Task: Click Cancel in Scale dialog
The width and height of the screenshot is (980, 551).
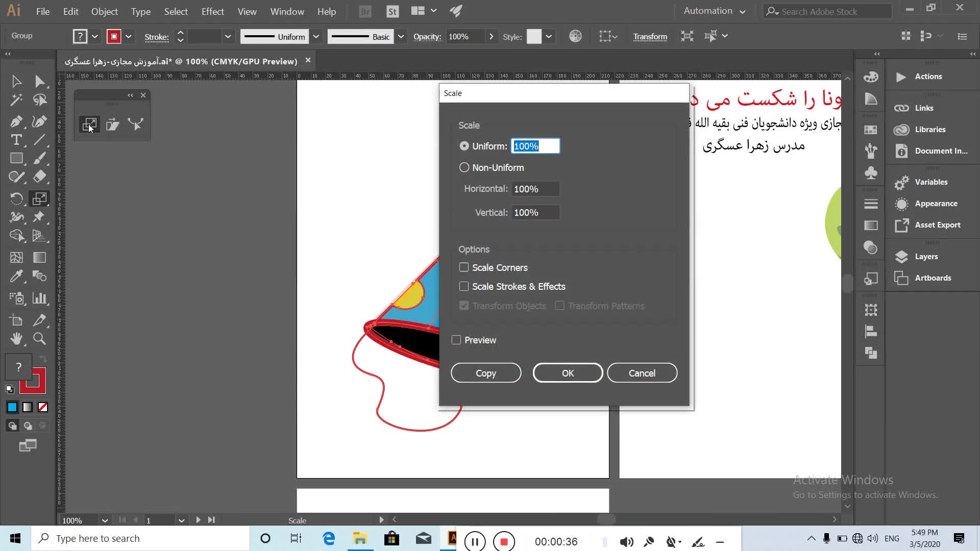Action: click(642, 373)
